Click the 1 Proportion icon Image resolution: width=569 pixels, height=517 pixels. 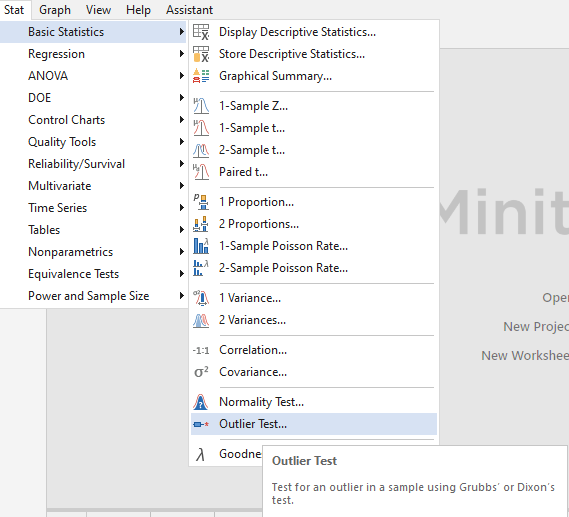coord(201,202)
